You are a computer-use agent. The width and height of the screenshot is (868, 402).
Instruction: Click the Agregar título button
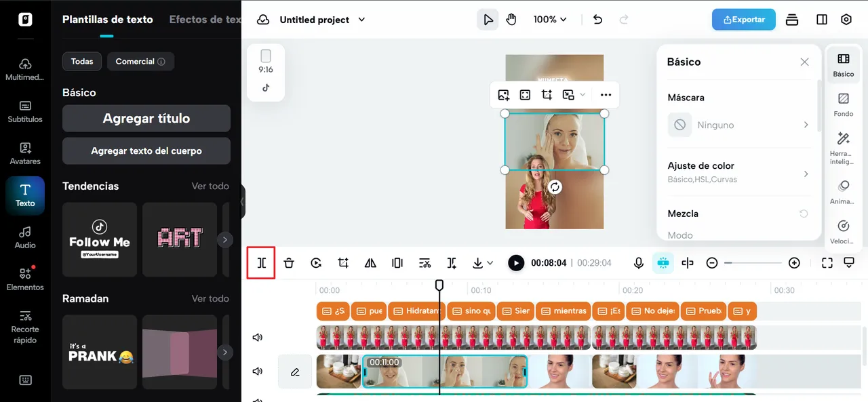(x=146, y=119)
